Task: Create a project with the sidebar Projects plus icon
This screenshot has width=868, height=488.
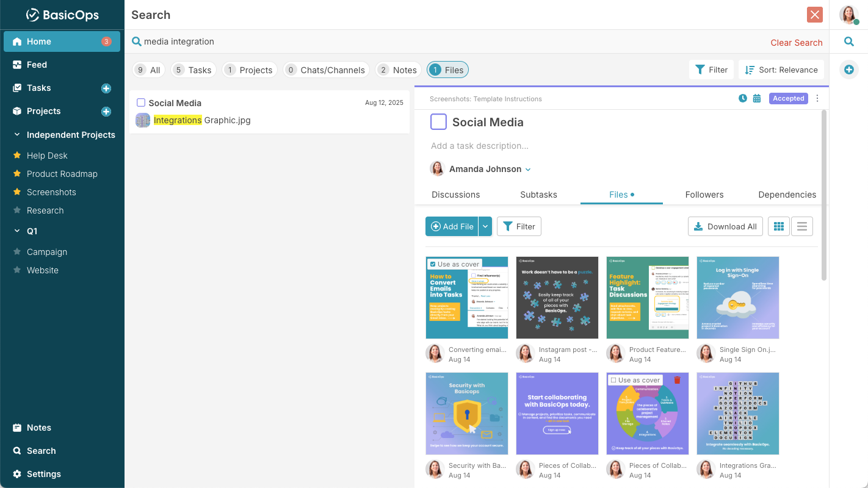Action: coord(106,112)
